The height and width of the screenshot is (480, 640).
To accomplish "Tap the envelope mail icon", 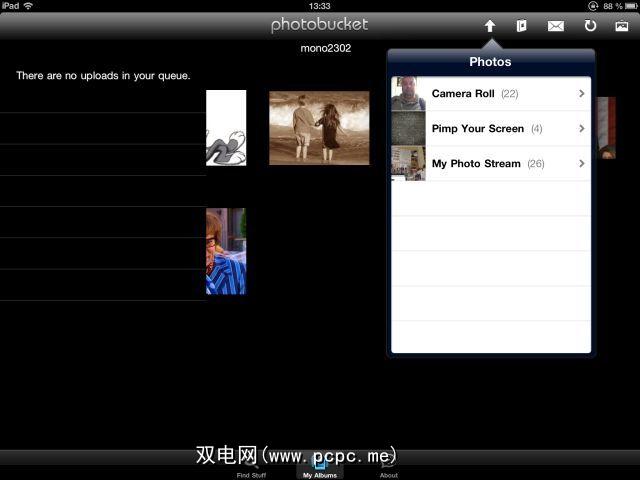I will 556,26.
